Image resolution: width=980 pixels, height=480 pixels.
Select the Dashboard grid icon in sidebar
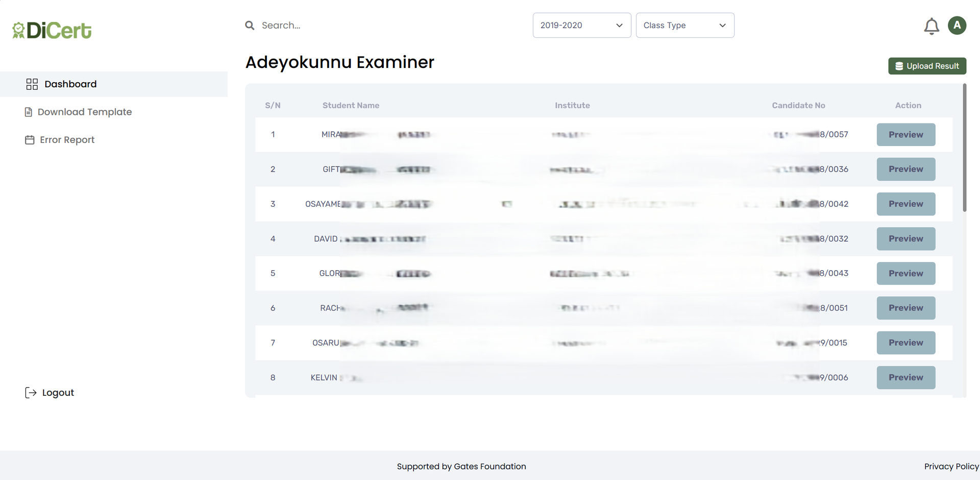coord(32,84)
